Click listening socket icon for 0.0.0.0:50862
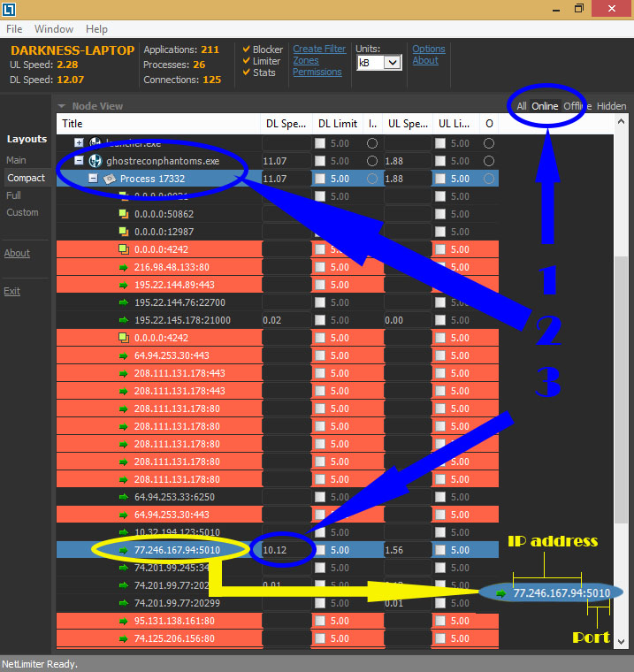This screenshot has width=634, height=672. pyautogui.click(x=124, y=214)
